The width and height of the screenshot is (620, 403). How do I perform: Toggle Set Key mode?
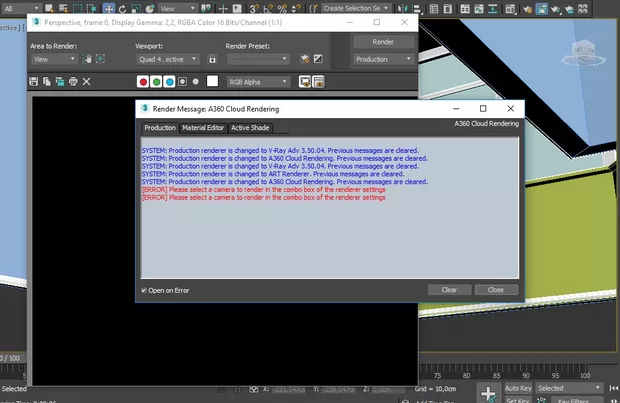pyautogui.click(x=519, y=399)
